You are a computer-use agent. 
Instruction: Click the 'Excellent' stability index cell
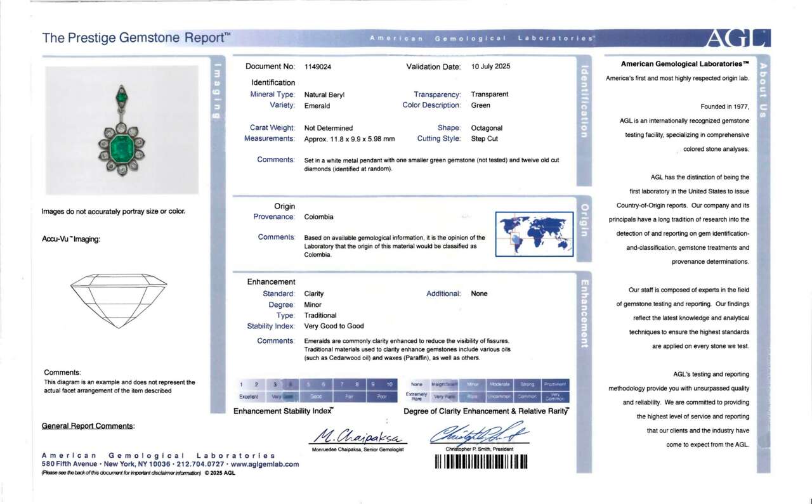point(249,397)
